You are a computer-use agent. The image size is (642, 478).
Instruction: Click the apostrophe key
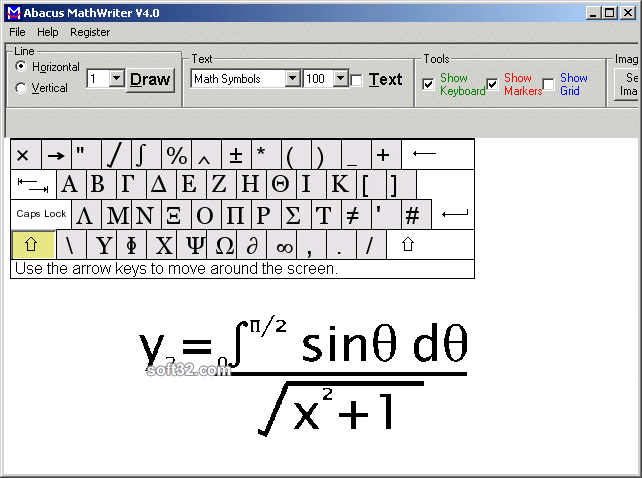click(x=387, y=215)
